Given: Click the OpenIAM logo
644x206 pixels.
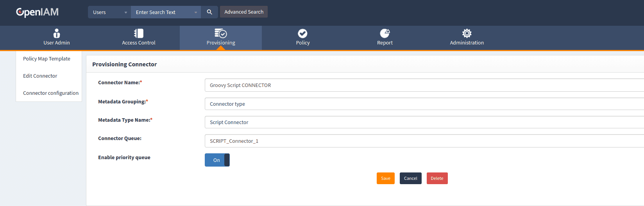Looking at the screenshot, I should coord(37,12).
